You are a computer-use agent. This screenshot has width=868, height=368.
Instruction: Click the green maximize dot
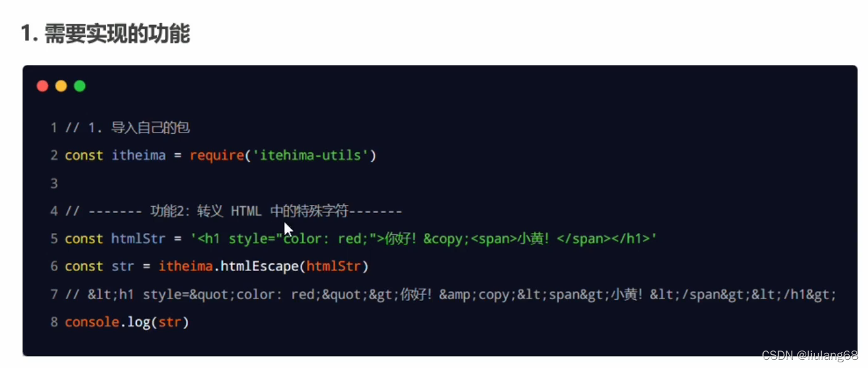pyautogui.click(x=80, y=86)
